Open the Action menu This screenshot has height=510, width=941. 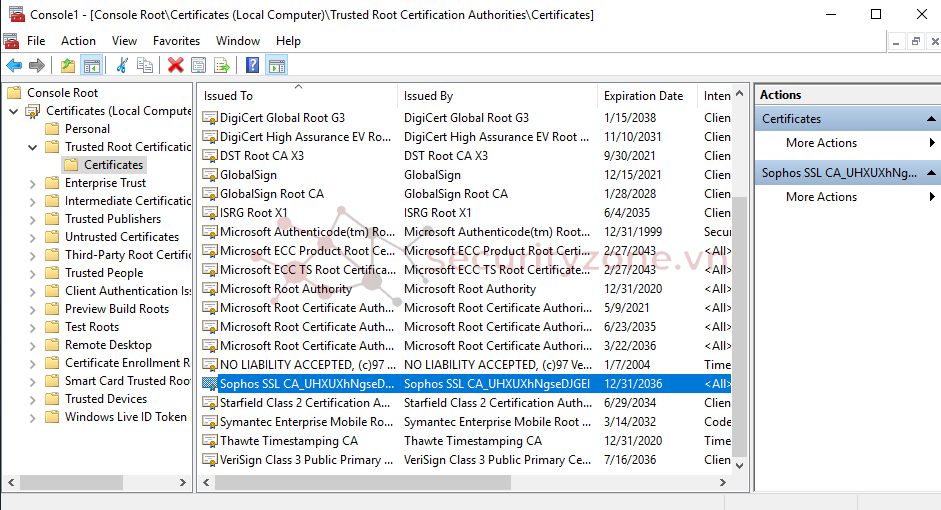point(78,41)
